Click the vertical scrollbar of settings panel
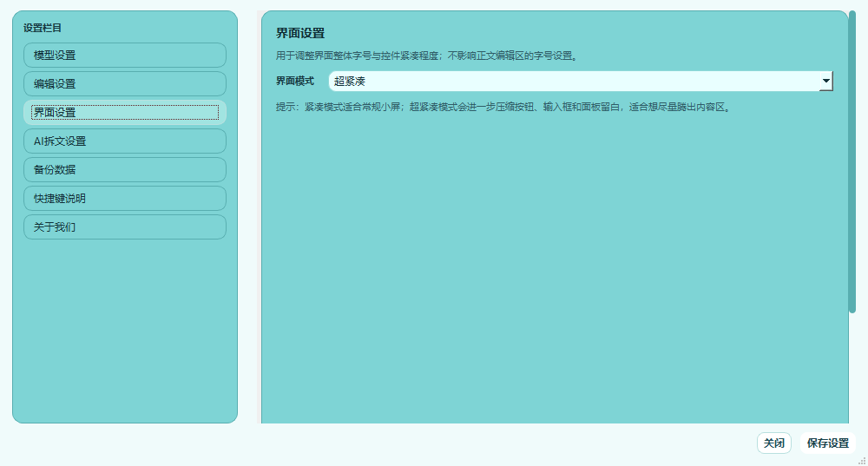868x466 pixels. [852, 162]
